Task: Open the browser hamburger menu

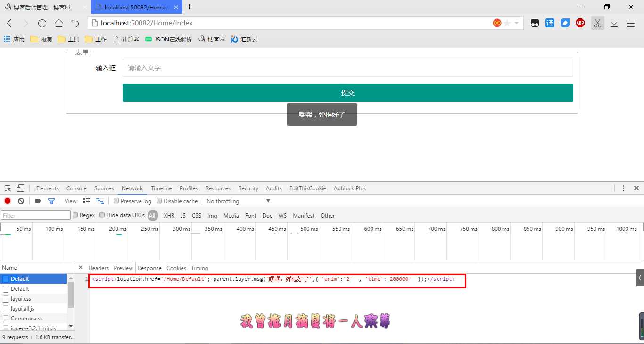Action: 631,23
